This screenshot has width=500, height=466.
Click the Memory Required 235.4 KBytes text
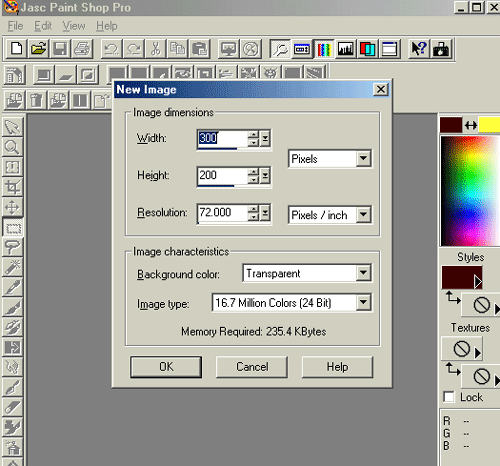[x=254, y=331]
